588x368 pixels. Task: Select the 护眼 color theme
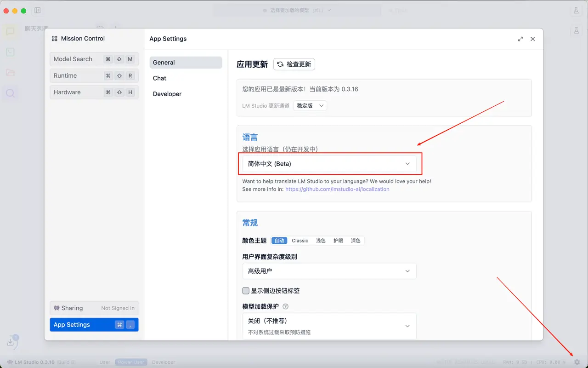(338, 241)
